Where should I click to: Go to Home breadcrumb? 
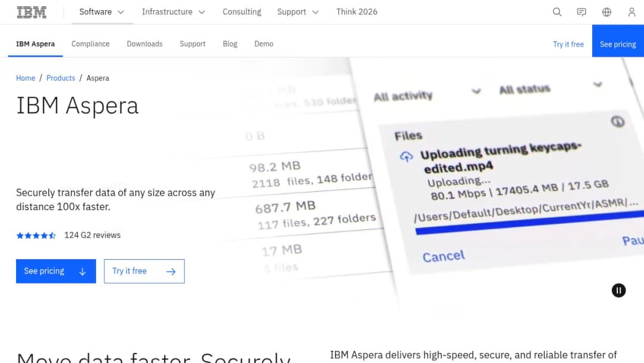pyautogui.click(x=26, y=78)
